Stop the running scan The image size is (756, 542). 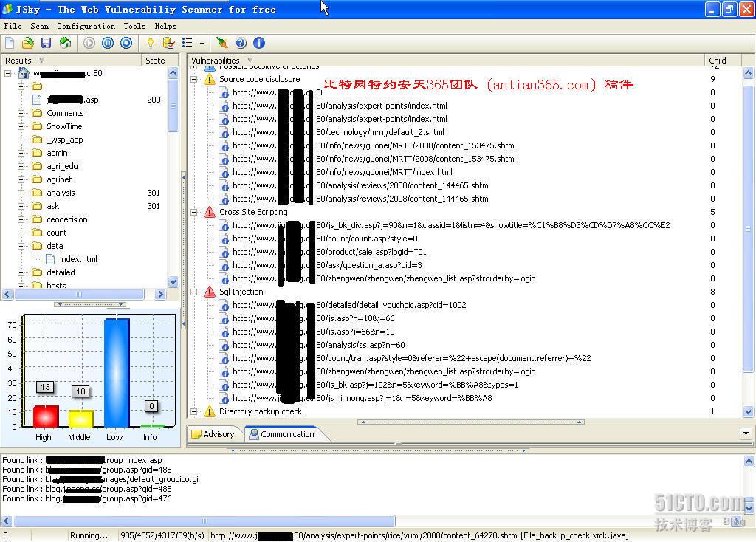126,43
